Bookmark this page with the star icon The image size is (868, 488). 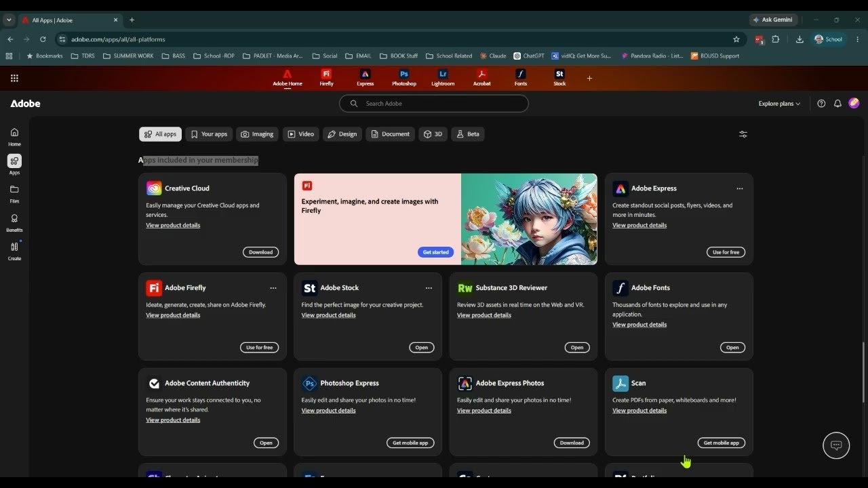tap(736, 39)
